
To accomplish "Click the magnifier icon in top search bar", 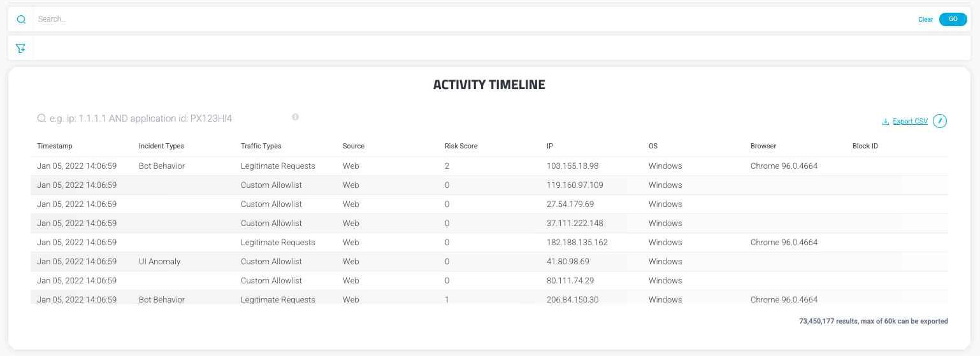I will coord(21,19).
